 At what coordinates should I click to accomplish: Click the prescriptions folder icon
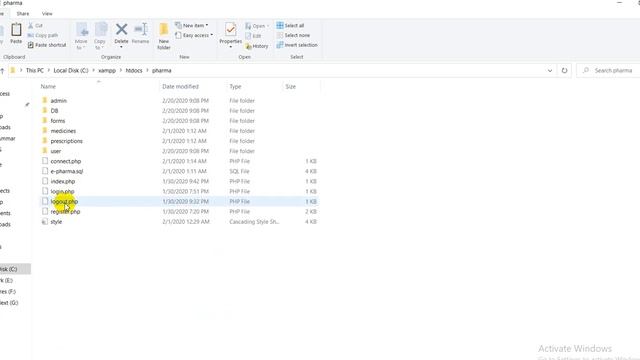pos(45,141)
